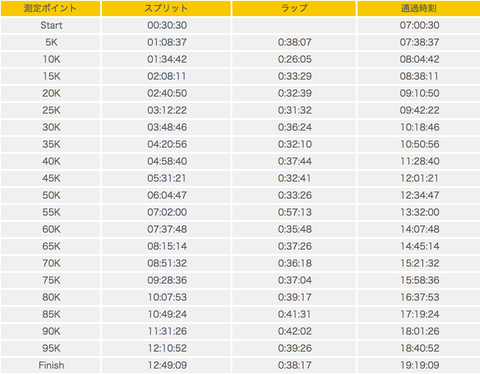The height and width of the screenshot is (374, 480).
Task: Click the スプリット column header
Action: click(x=166, y=8)
